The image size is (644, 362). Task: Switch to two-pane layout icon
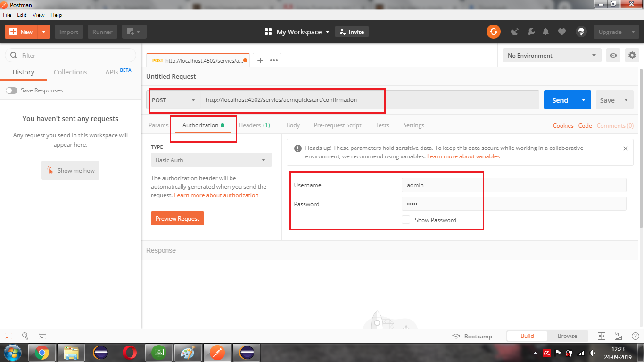[601, 336]
